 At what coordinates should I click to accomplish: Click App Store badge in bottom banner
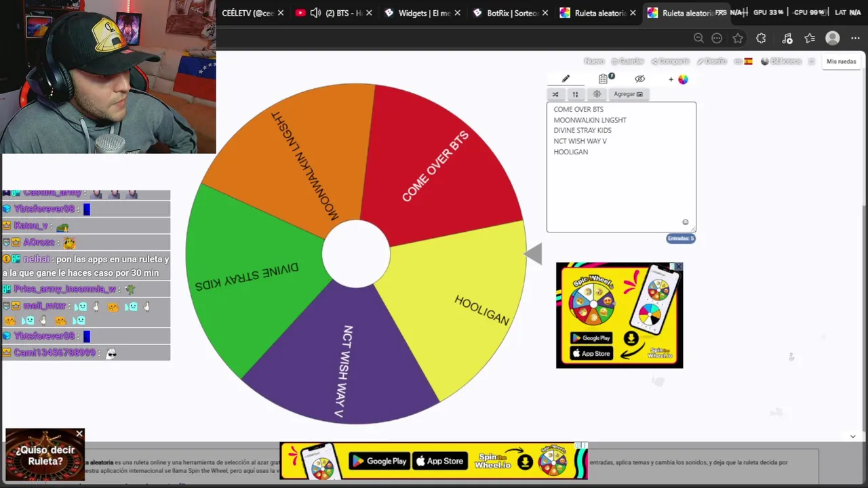[439, 462]
